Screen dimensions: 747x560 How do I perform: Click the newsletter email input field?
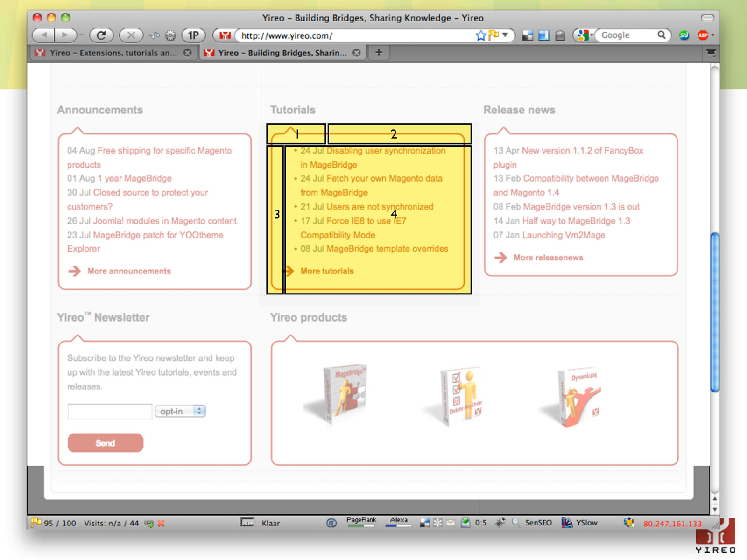click(x=110, y=411)
